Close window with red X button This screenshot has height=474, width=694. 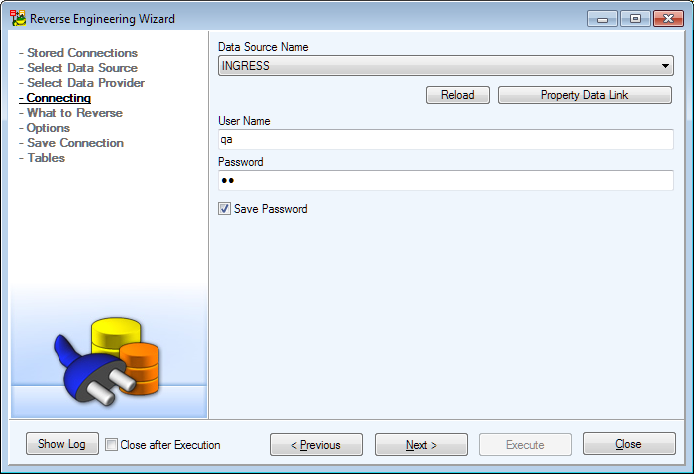tap(668, 19)
